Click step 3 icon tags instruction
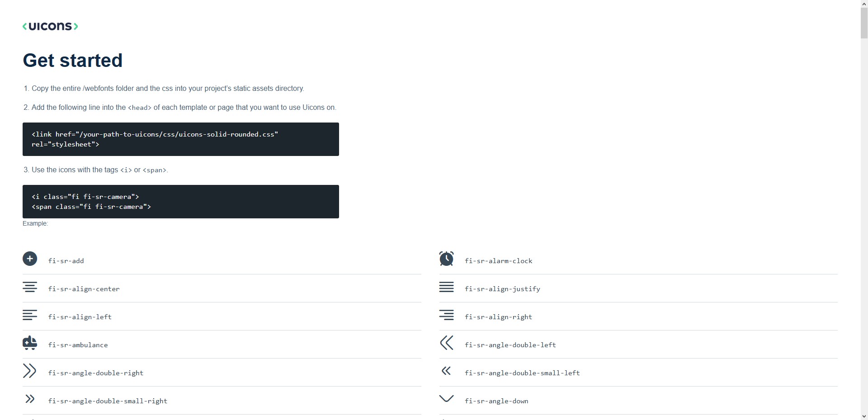 point(100,170)
